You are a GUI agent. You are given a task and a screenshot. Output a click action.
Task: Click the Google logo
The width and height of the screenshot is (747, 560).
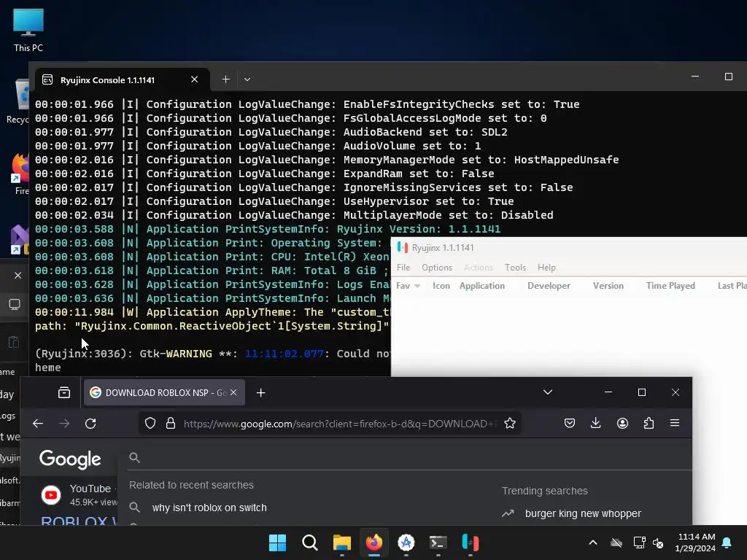pyautogui.click(x=70, y=459)
